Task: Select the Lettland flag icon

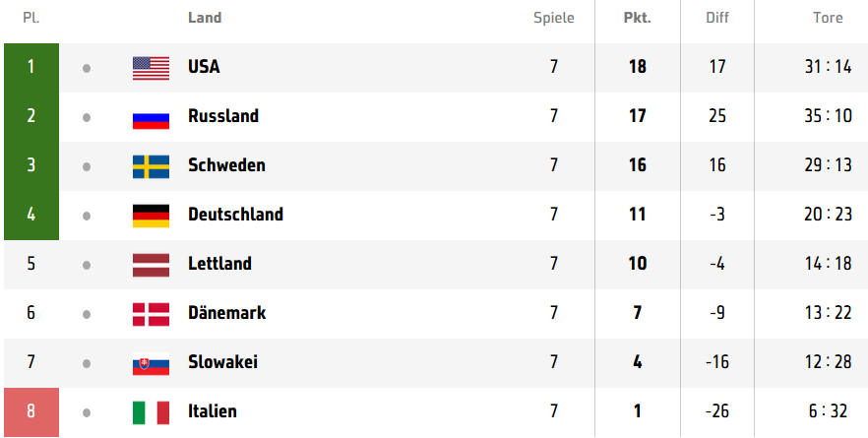Action: pos(151,265)
